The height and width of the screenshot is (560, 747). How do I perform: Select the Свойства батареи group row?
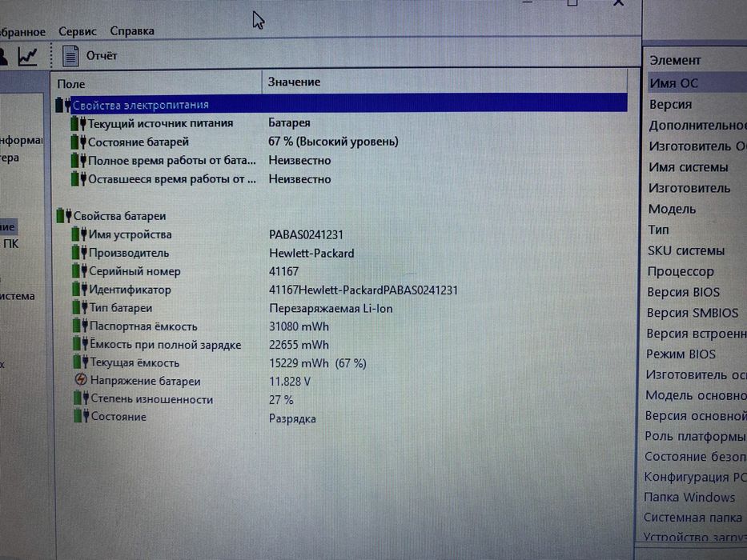[x=341, y=216]
